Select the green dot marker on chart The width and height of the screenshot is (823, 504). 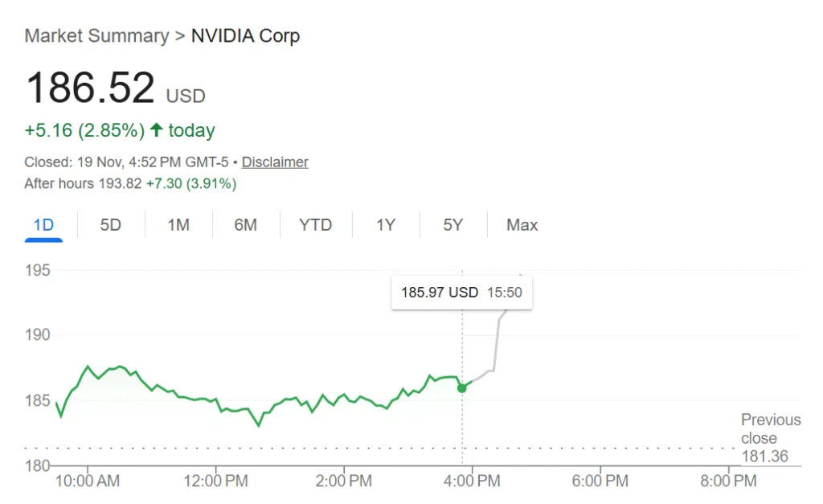pyautogui.click(x=462, y=388)
